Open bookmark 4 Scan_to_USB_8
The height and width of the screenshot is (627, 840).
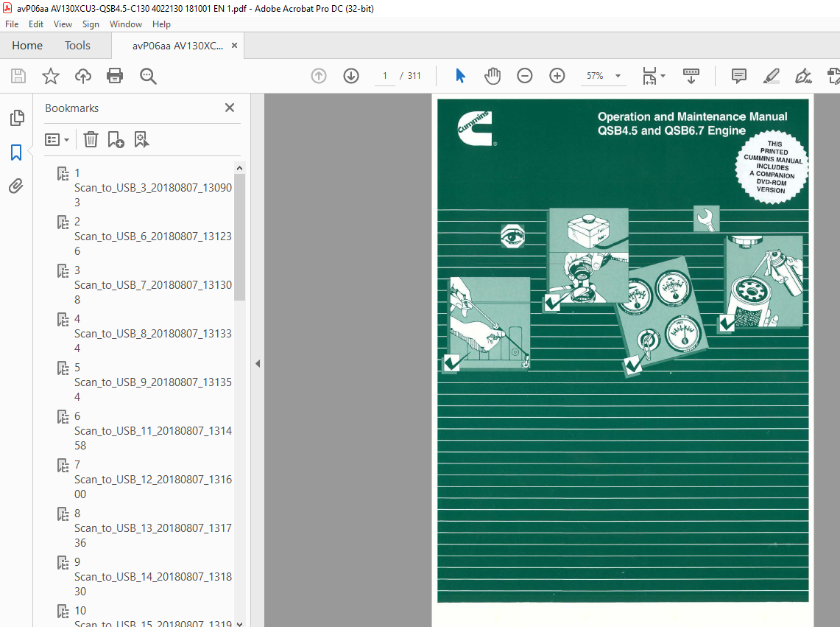(x=152, y=334)
